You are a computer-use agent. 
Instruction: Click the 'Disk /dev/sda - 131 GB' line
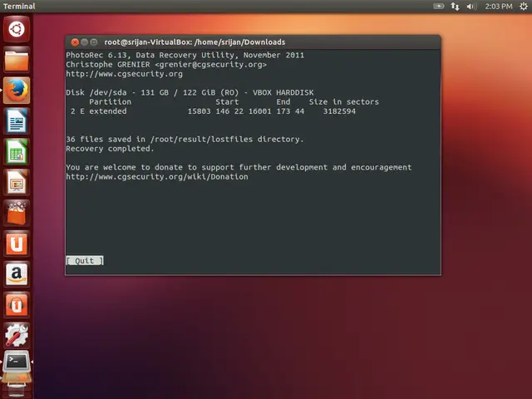(x=190, y=92)
